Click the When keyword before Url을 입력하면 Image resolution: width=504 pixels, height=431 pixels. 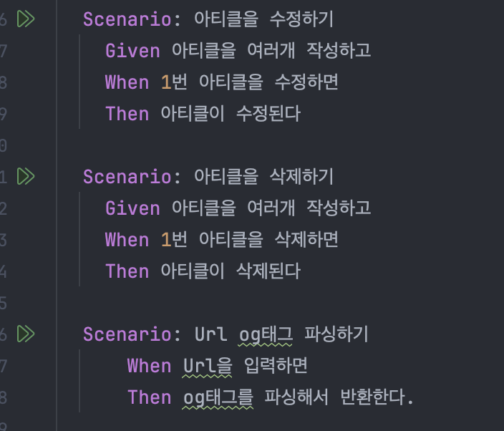pos(149,366)
